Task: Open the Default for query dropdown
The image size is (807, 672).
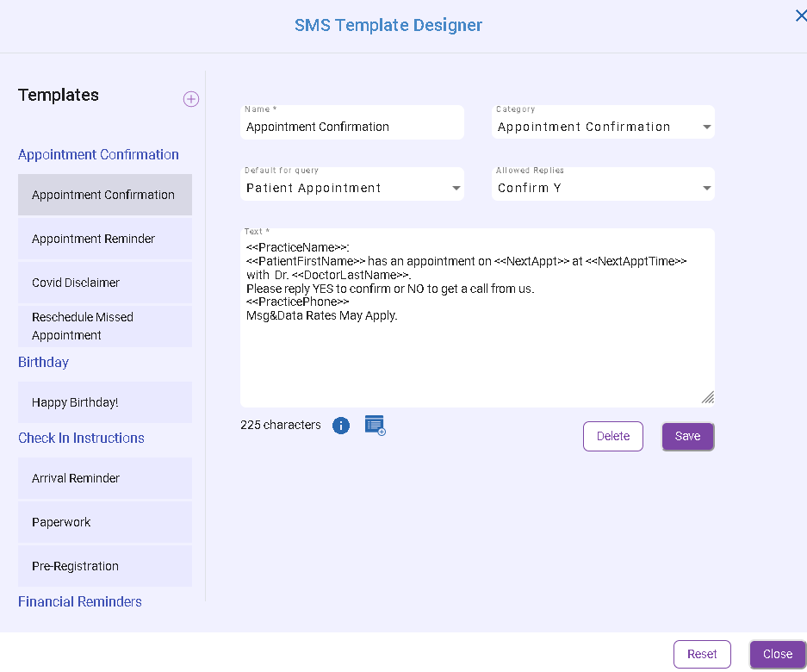Action: pos(456,188)
